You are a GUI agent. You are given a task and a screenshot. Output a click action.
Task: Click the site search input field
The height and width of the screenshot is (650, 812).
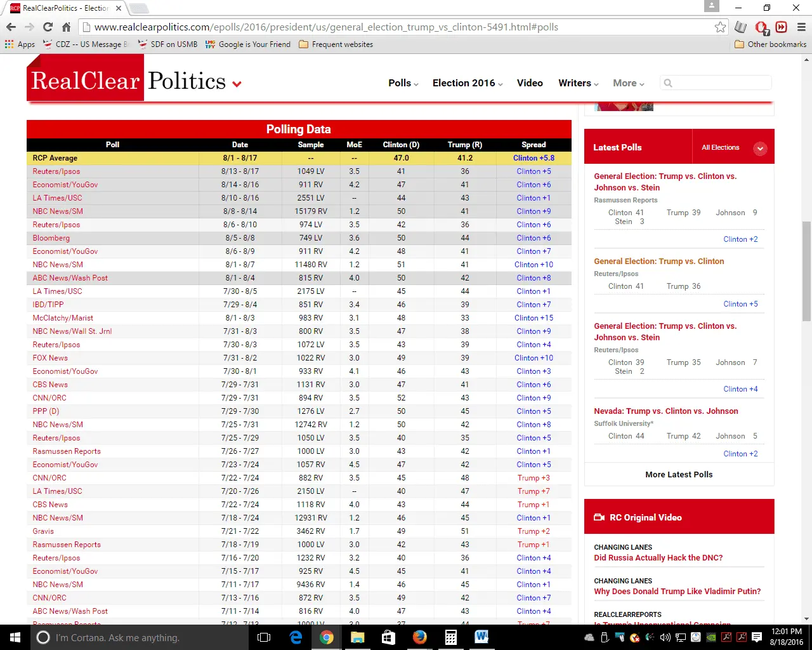[720, 83]
